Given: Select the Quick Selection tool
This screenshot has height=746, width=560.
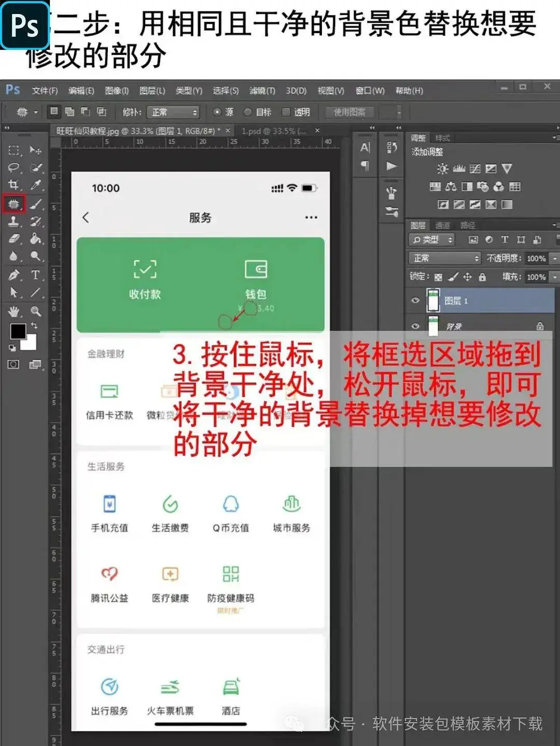Looking at the screenshot, I should coord(35,167).
